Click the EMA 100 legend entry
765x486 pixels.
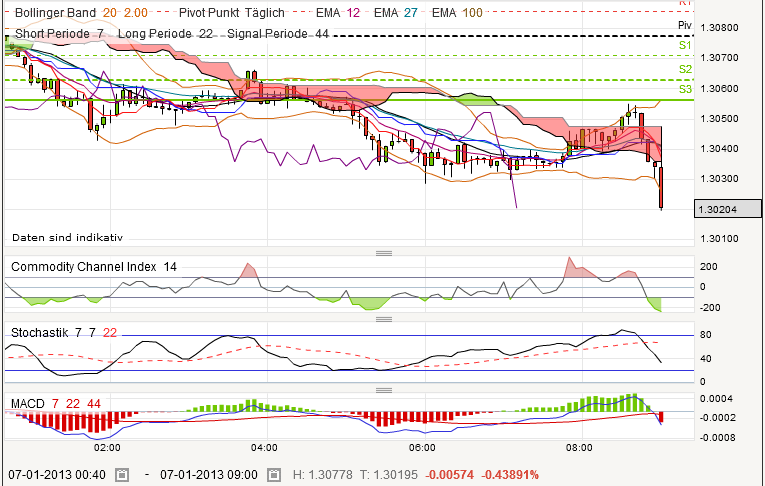click(457, 13)
